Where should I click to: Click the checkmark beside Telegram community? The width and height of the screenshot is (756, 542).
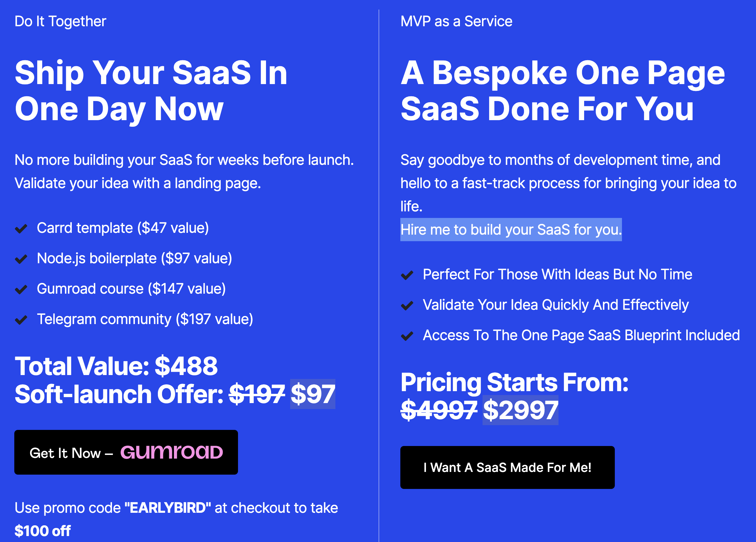21,320
